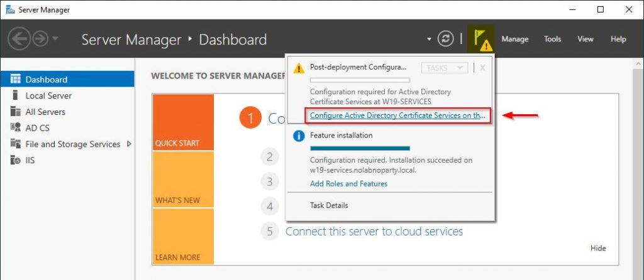Screen dimensions: 644x280
Task: Open the Tools menu
Action: click(x=552, y=40)
